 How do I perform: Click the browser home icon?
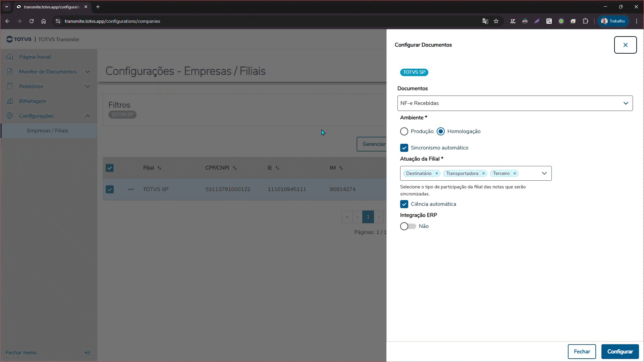44,21
